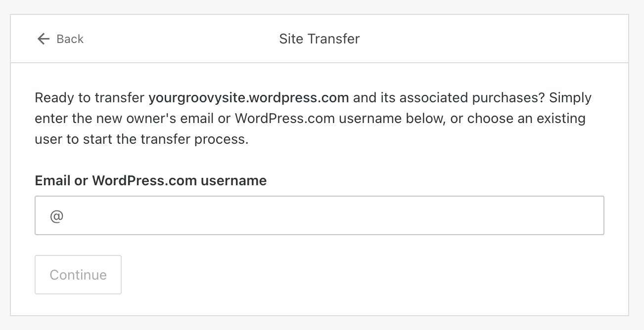Click the opening words 'Ready to transfer'

click(90, 97)
